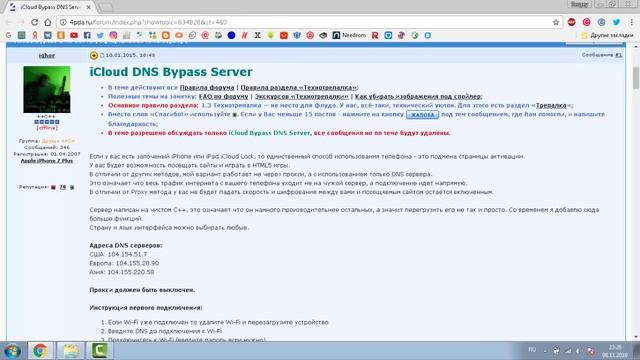The height and width of the screenshot is (360, 640).
Task: Open the Adblock Plus extension
Action: tap(571, 22)
